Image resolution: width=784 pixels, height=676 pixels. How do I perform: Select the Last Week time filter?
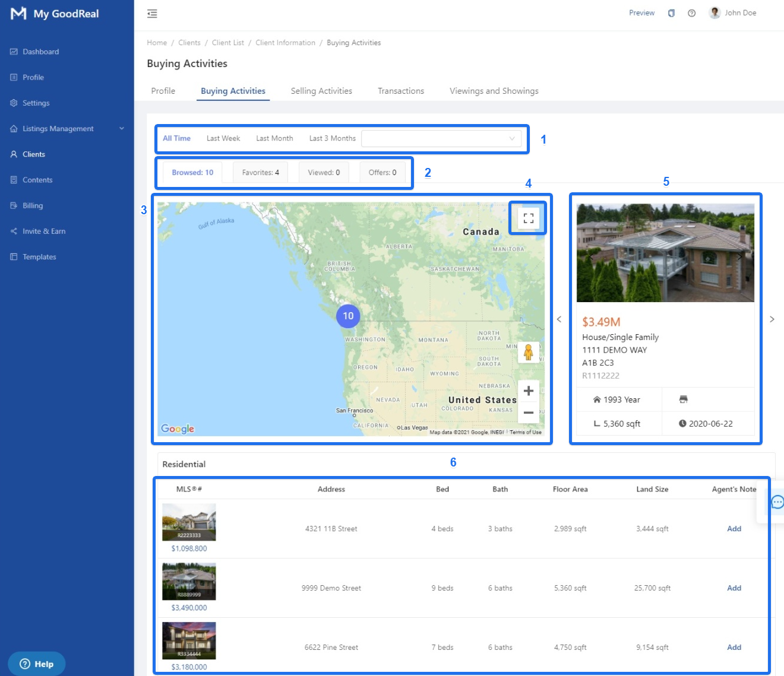point(223,138)
